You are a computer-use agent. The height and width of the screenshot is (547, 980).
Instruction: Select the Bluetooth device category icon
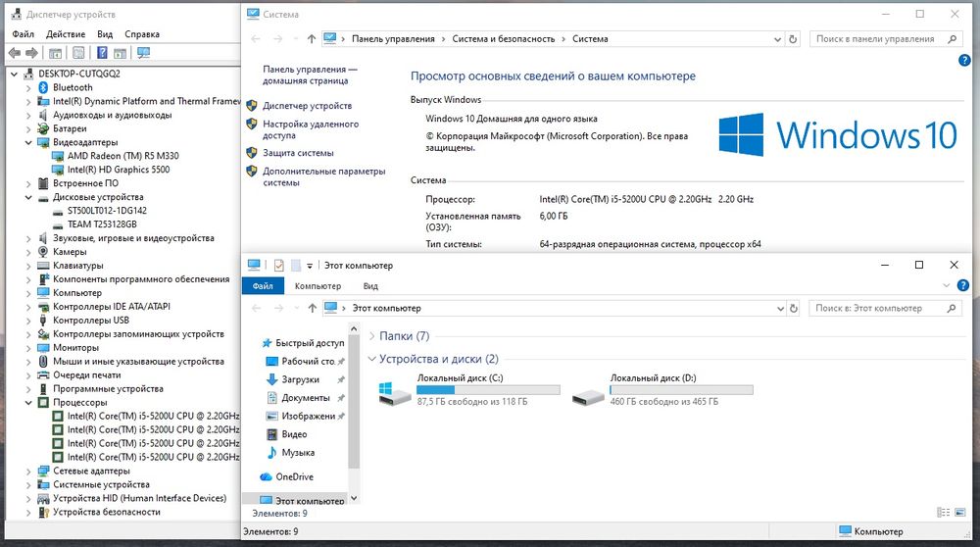click(43, 87)
